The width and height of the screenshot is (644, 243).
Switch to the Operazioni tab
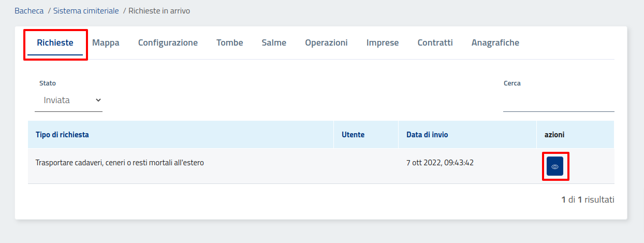[x=326, y=43]
